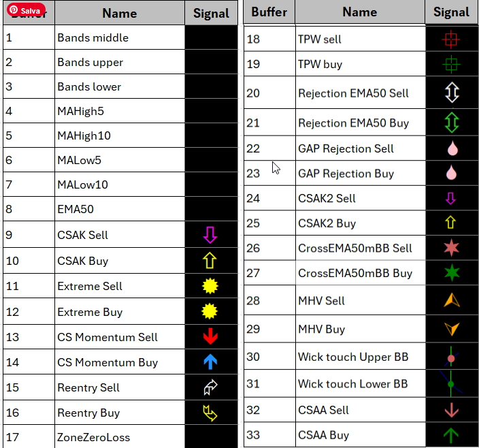Click the white double arrow for Rejection EMA50 Sell

pos(452,93)
